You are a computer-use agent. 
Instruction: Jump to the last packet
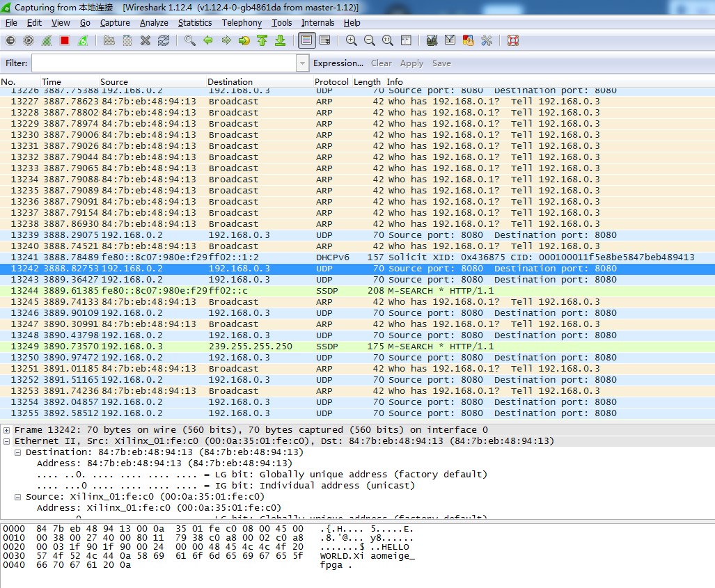click(280, 40)
